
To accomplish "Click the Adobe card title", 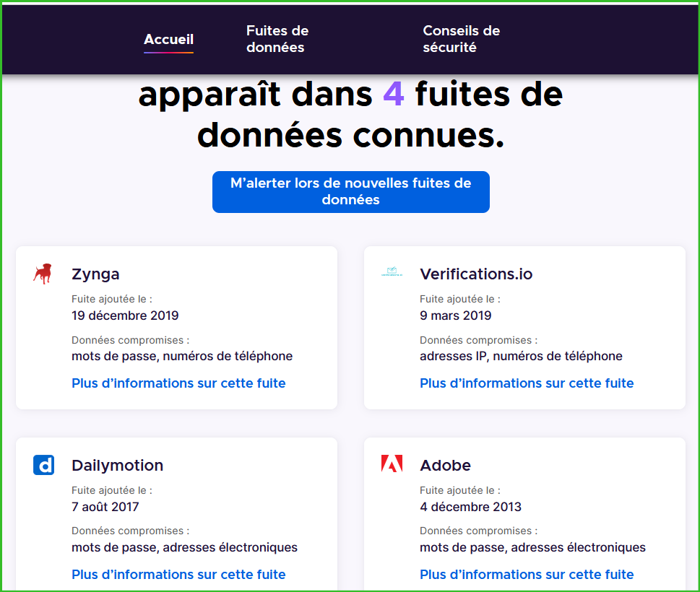I will click(x=445, y=466).
